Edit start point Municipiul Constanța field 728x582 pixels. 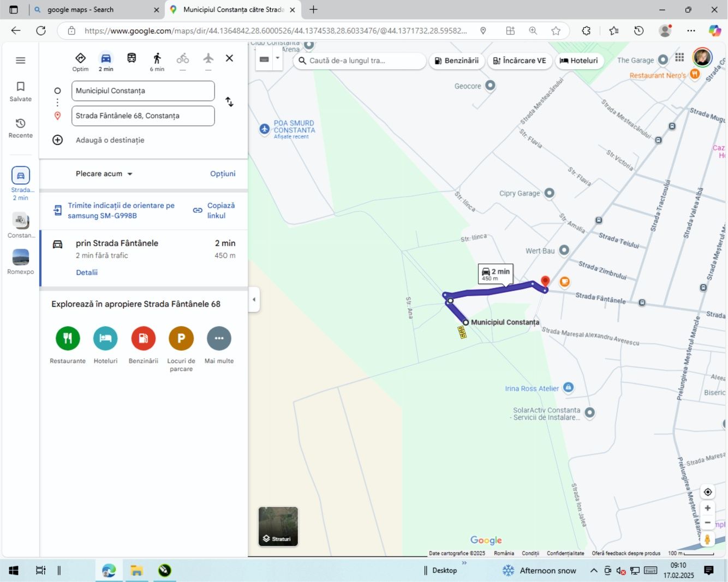click(143, 91)
